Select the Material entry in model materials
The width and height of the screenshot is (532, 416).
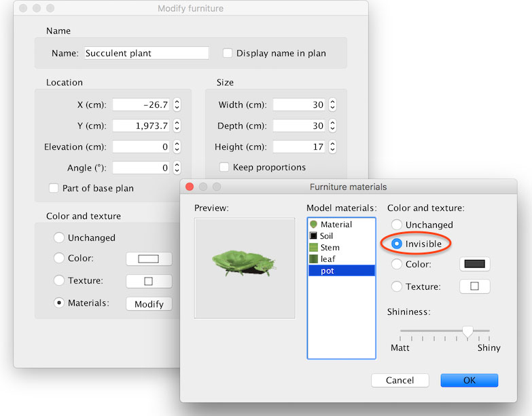336,225
